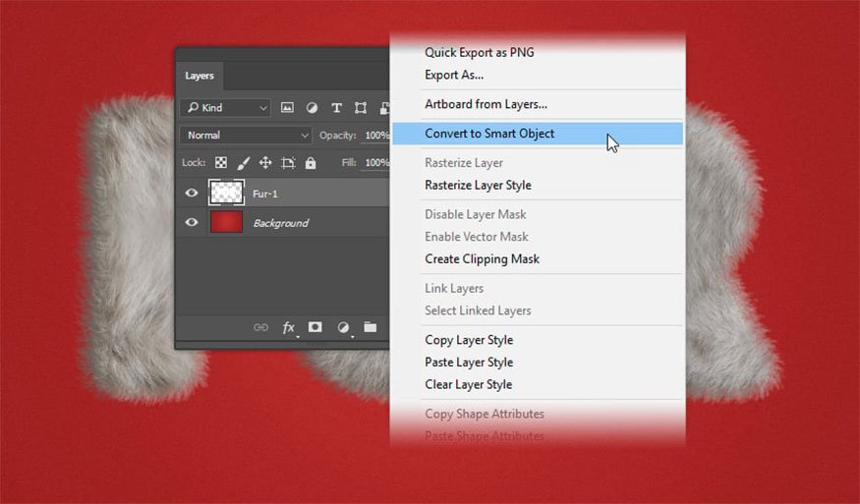Choose Paste Layer Style
Screen dimensions: 860x504
pyautogui.click(x=469, y=363)
